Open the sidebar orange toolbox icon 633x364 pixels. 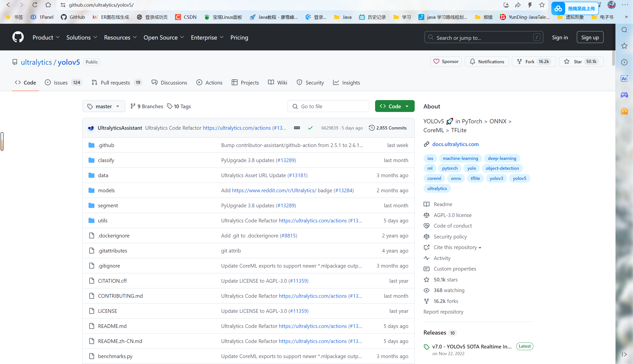[x=624, y=111]
